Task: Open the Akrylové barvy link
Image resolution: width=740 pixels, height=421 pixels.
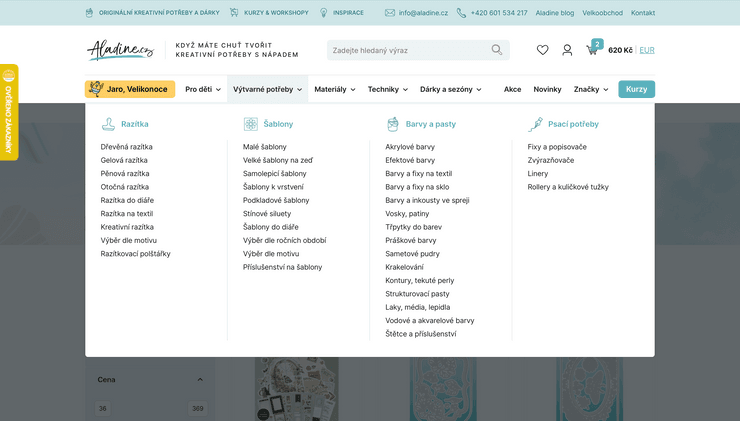Action: click(x=410, y=147)
